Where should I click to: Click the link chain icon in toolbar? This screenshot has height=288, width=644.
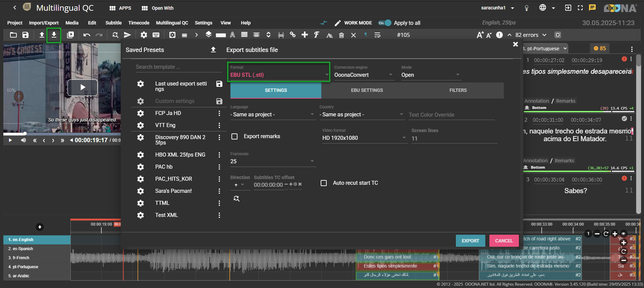(x=293, y=35)
